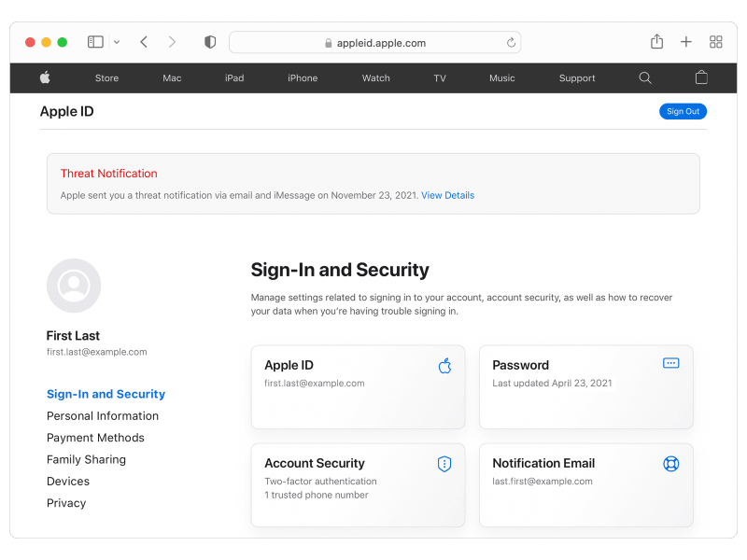This screenshot has width=747, height=560.
Task: Select Sign-In and Security in sidebar
Action: point(106,394)
